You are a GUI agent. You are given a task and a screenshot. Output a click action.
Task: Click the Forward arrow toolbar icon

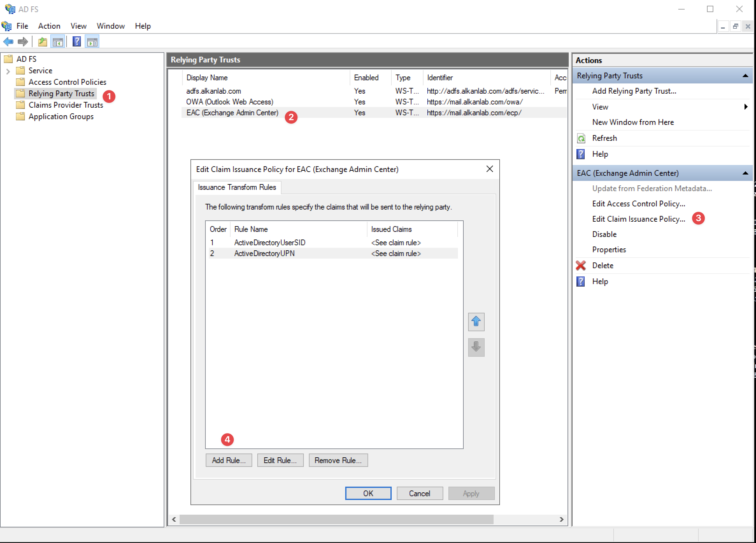click(23, 42)
